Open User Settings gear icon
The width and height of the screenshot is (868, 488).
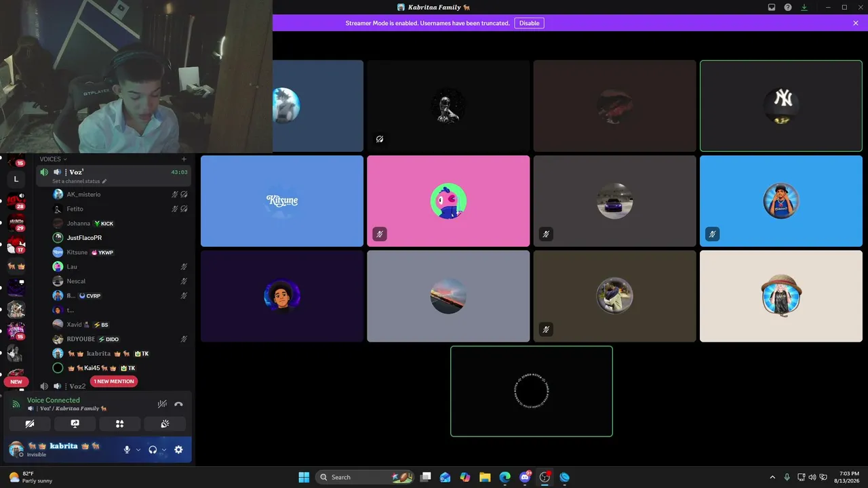coord(178,449)
